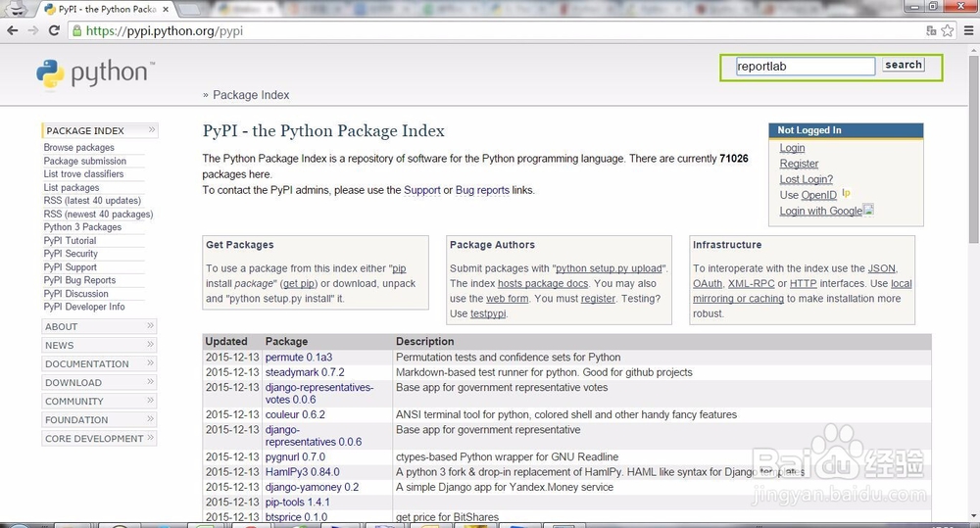This screenshot has height=528, width=980.
Task: Click the XML-RPC link
Action: 752,284
